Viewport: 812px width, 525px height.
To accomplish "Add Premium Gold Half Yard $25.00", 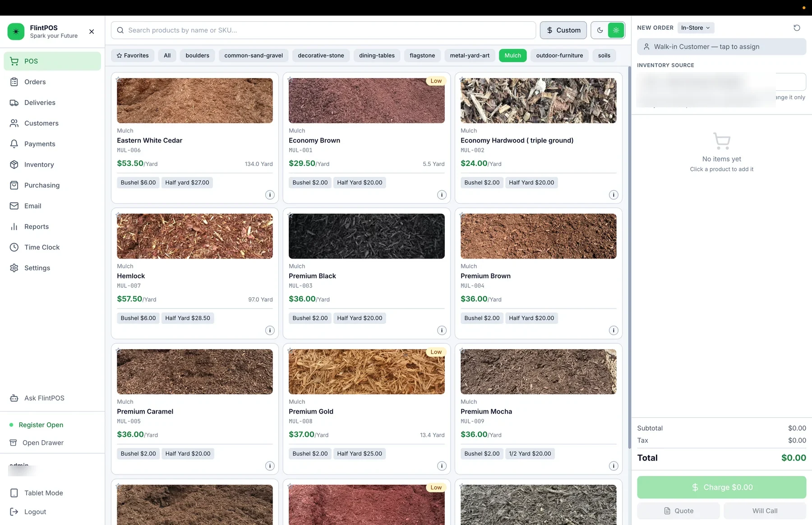I will (360, 454).
